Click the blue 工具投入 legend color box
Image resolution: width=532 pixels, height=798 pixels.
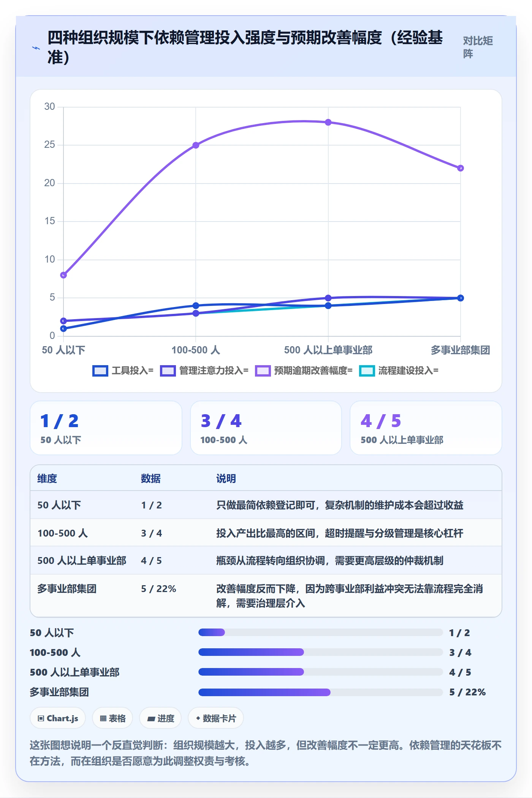[100, 371]
